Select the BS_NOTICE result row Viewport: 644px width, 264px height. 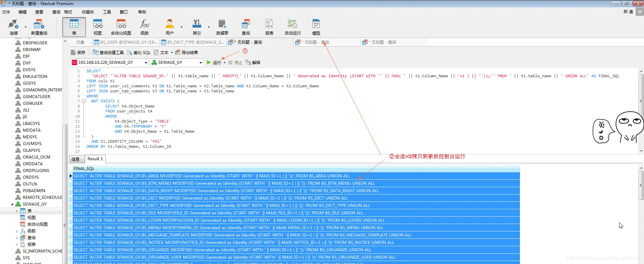pos(296,243)
